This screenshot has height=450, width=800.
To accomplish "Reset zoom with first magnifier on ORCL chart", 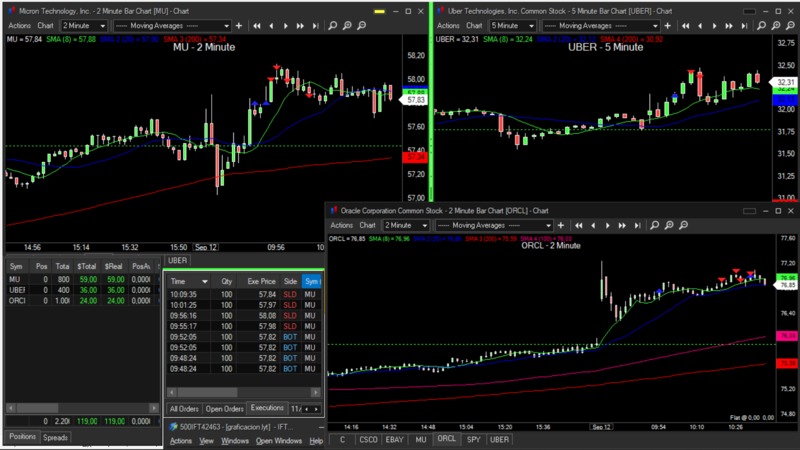I will click(654, 226).
